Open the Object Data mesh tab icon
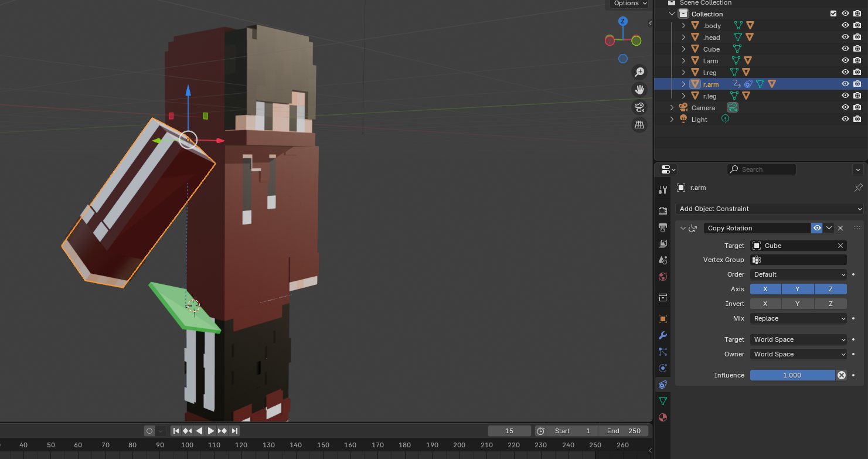 tap(663, 401)
